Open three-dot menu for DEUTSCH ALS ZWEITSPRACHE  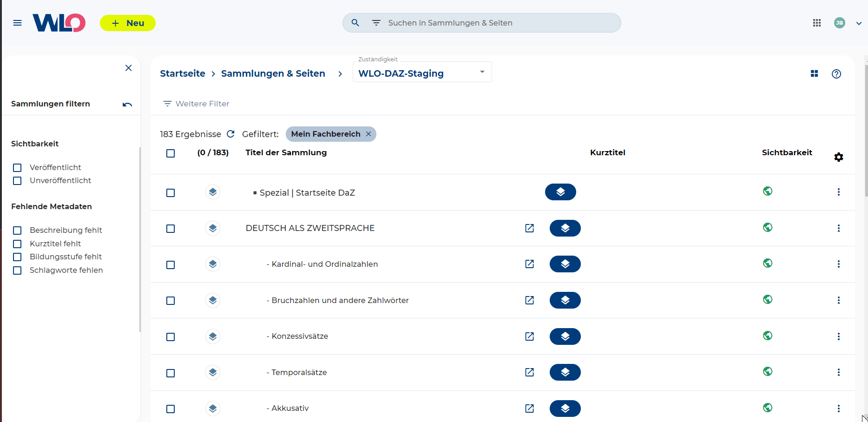(x=838, y=228)
